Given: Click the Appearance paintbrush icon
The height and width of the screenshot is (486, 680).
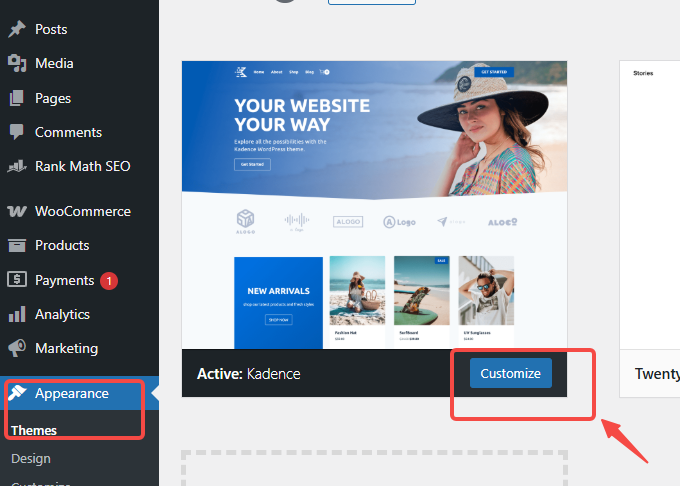Looking at the screenshot, I should (x=17, y=393).
